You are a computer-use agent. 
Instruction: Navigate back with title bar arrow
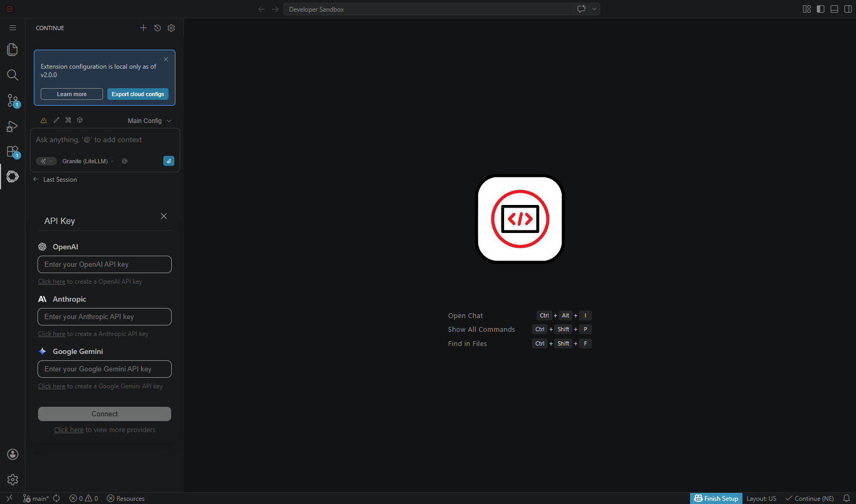pyautogui.click(x=262, y=9)
